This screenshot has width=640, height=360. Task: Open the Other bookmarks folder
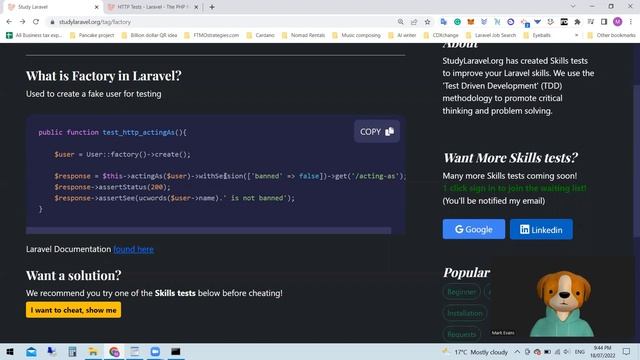(x=611, y=35)
